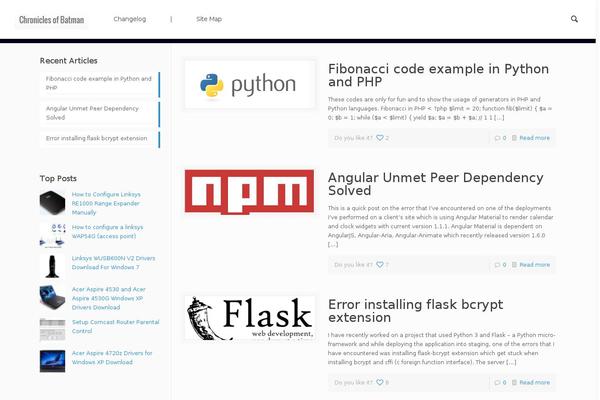Open Setup Comcast Router Parental Control post
Screen dimensions: 600x400
click(x=115, y=327)
